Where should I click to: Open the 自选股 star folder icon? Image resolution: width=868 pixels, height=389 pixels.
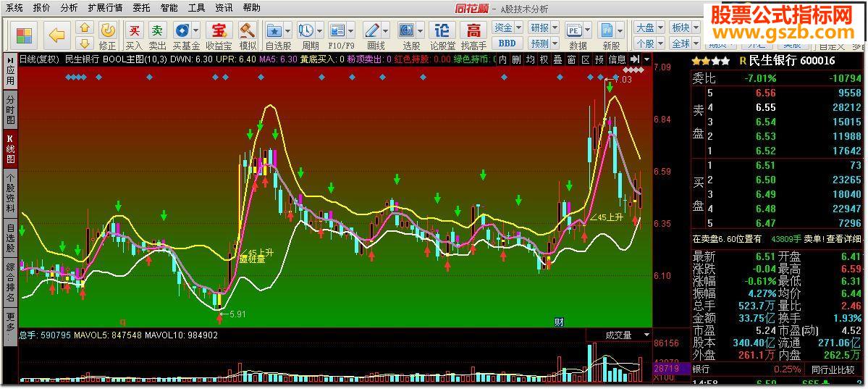click(274, 30)
